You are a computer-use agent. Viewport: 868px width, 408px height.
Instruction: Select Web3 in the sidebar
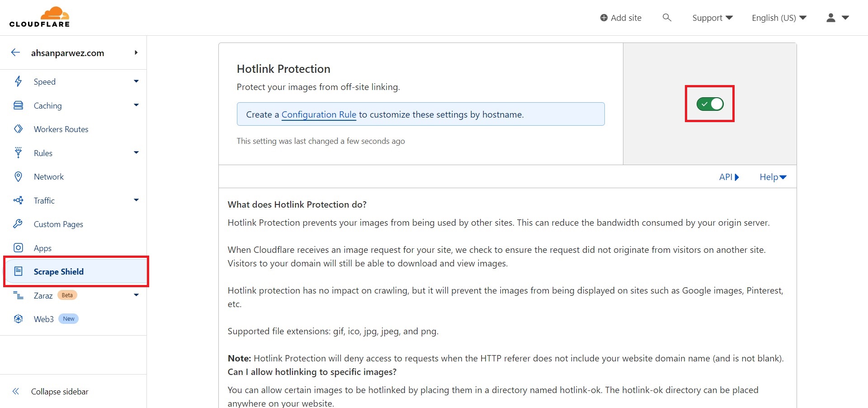click(x=43, y=319)
